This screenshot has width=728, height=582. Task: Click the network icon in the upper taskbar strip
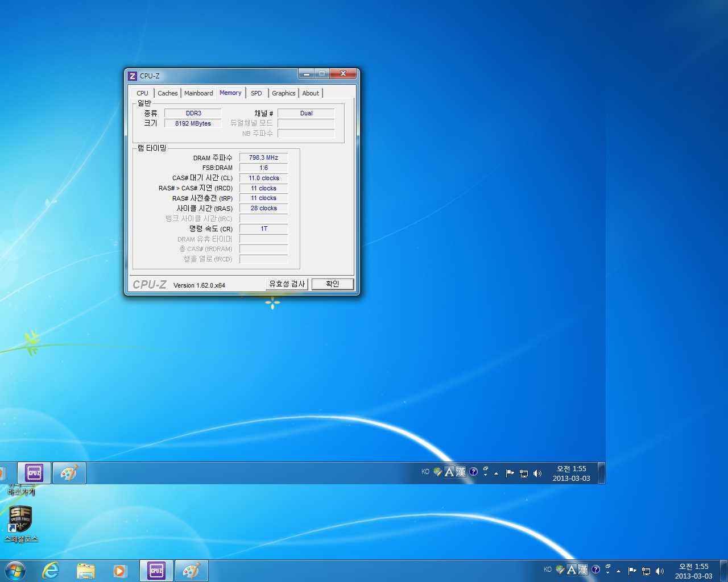523,473
